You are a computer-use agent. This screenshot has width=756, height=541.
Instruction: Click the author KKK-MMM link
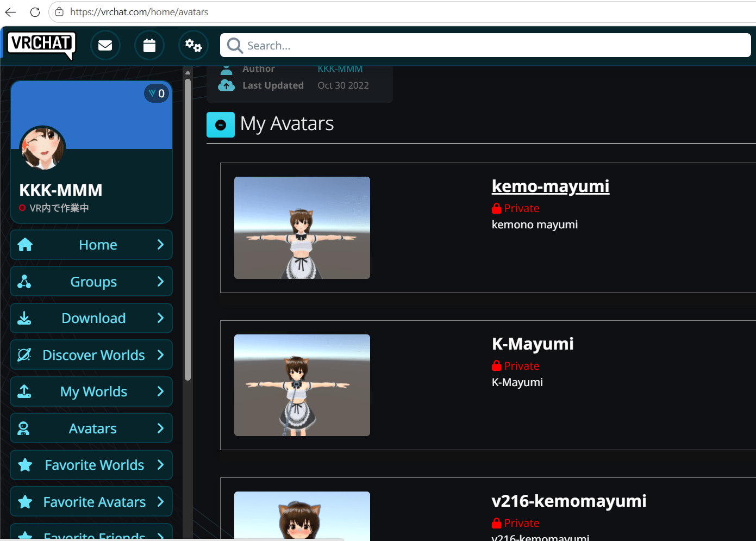point(340,69)
